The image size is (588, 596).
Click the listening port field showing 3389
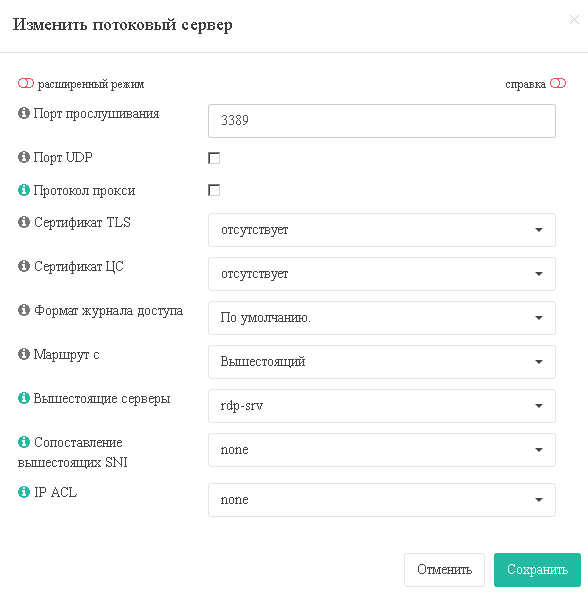coord(382,121)
